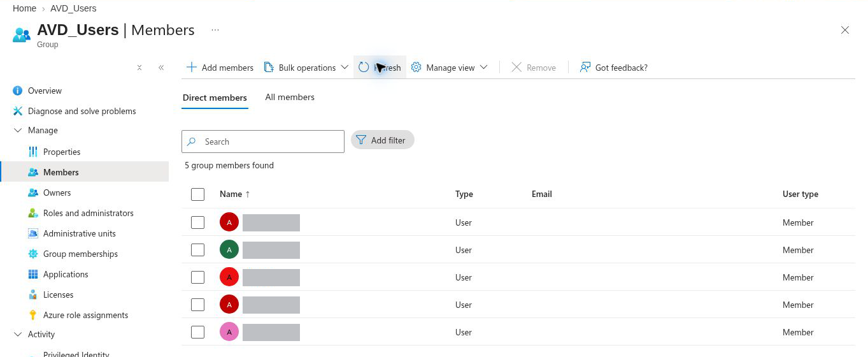This screenshot has width=868, height=357.
Task: Switch to the All members tab
Action: click(x=290, y=98)
